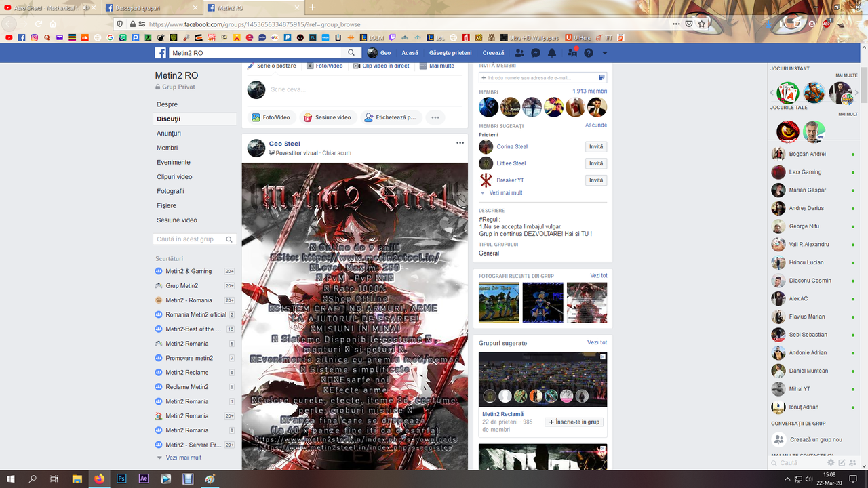
Task: Select Anunțuri in the group sidebar
Action: click(169, 134)
